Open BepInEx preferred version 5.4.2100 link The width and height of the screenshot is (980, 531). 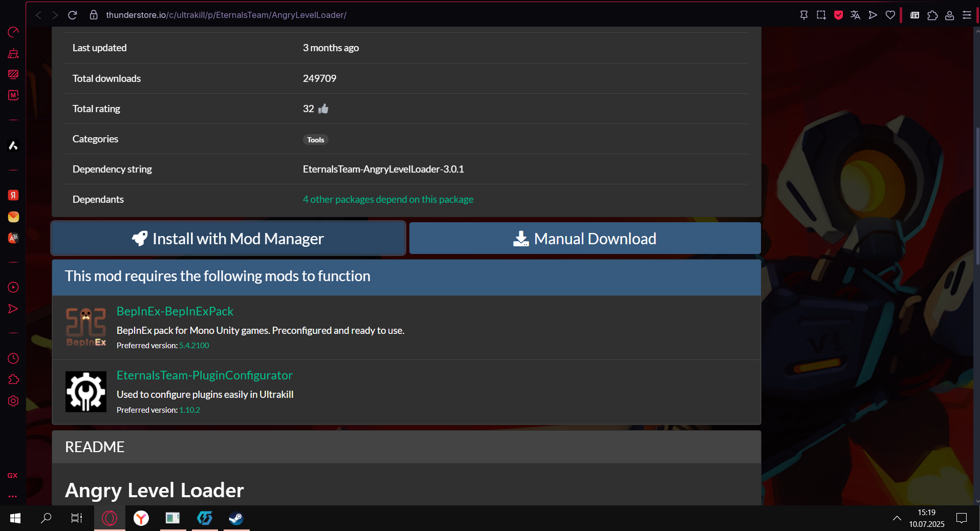pos(194,346)
